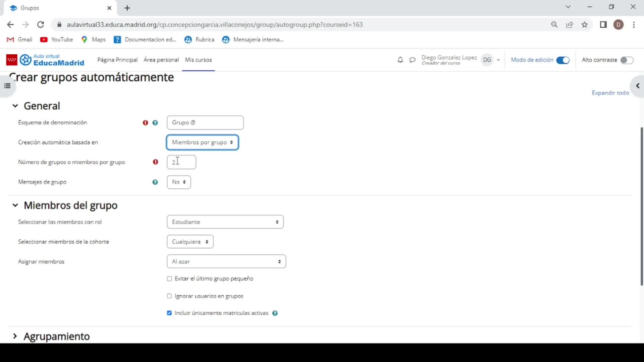Viewport: 644px width, 362px height.
Task: Check Evitar el último grupo pequeño
Action: pyautogui.click(x=169, y=279)
